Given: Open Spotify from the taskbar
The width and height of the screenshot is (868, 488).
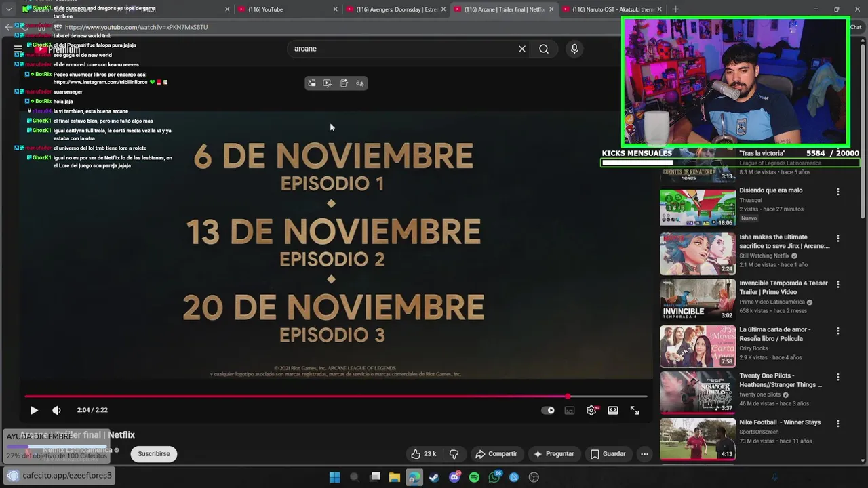Looking at the screenshot, I should [474, 477].
